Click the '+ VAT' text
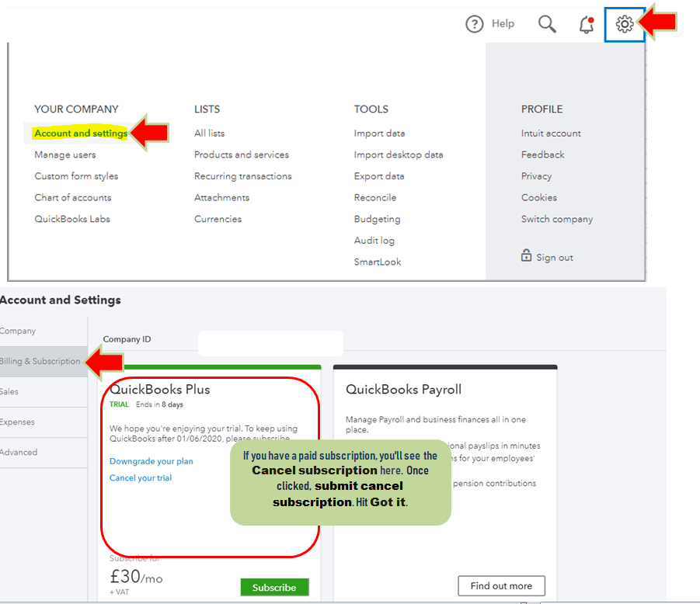 [x=119, y=592]
